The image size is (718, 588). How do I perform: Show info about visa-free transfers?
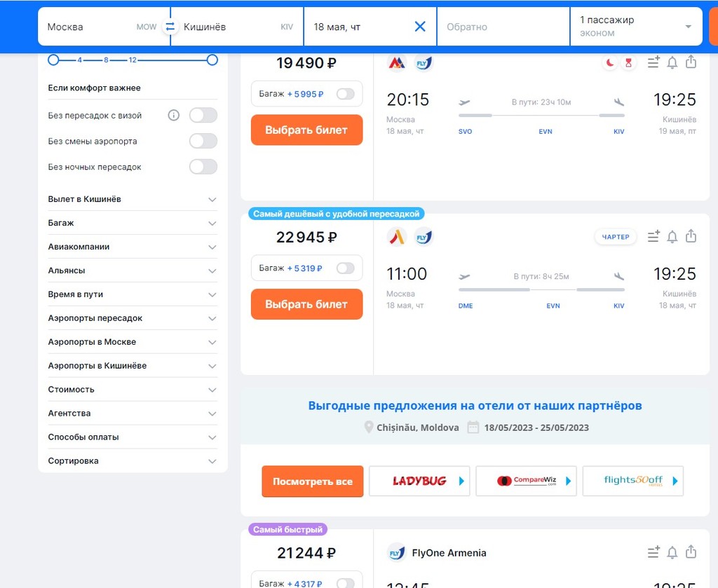[x=174, y=116]
